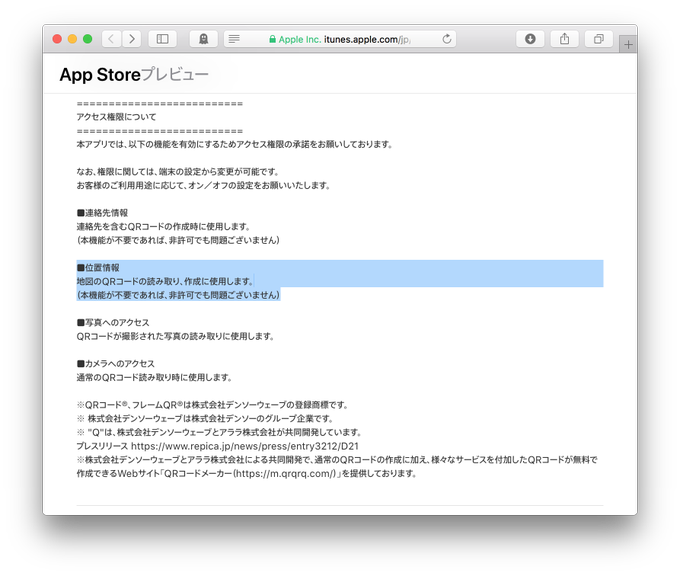
Task: Go forward with the Safari forward arrow
Action: 132,39
